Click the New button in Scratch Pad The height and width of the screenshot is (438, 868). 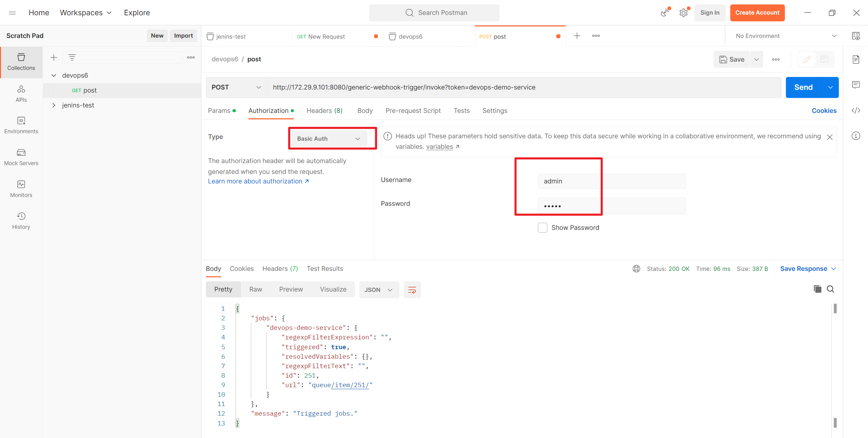click(157, 36)
